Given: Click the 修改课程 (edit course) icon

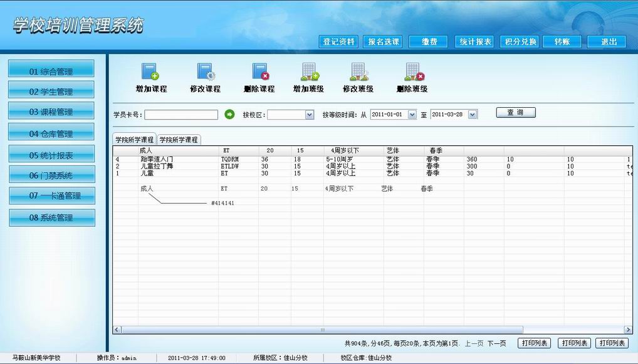Looking at the screenshot, I should click(x=206, y=71).
